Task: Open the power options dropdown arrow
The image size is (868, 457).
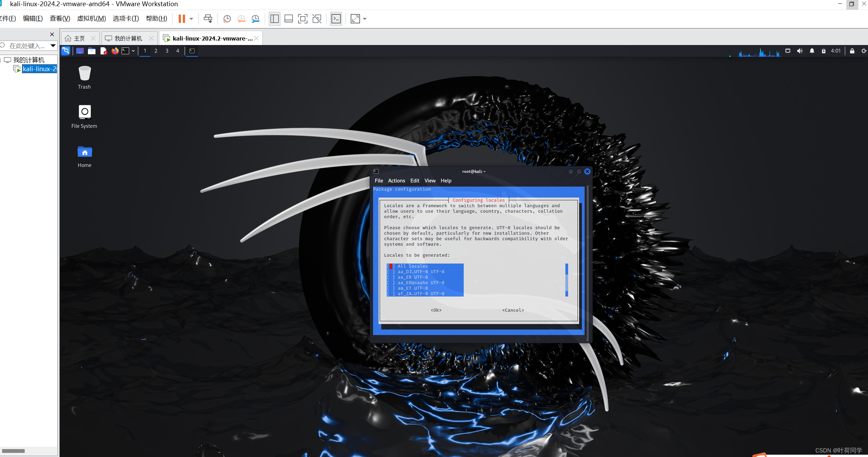Action: (x=192, y=19)
